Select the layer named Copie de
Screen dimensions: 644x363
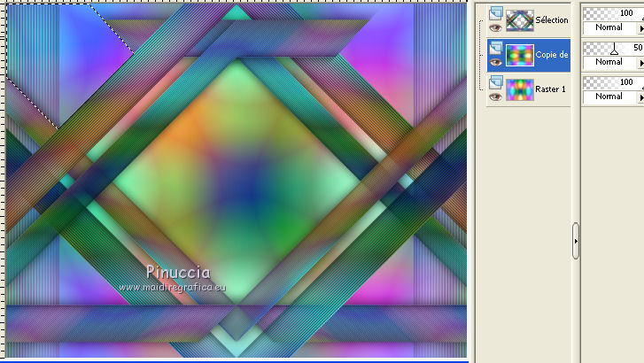(x=552, y=54)
